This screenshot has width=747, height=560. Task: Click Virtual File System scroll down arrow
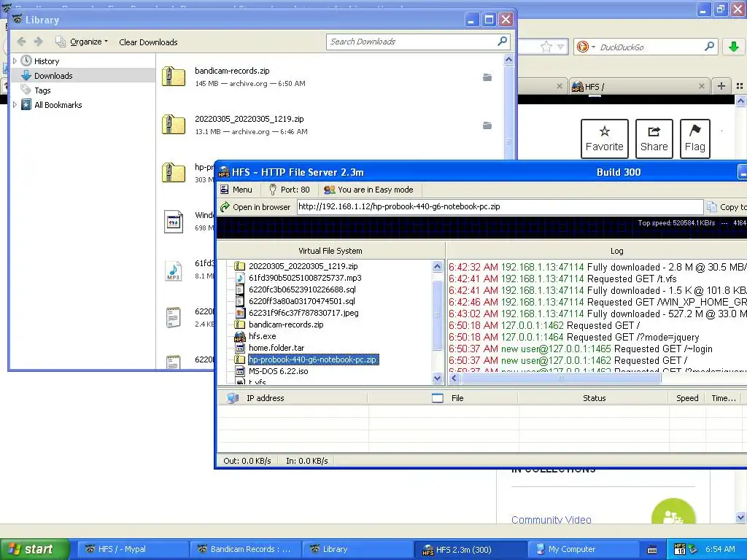click(437, 378)
